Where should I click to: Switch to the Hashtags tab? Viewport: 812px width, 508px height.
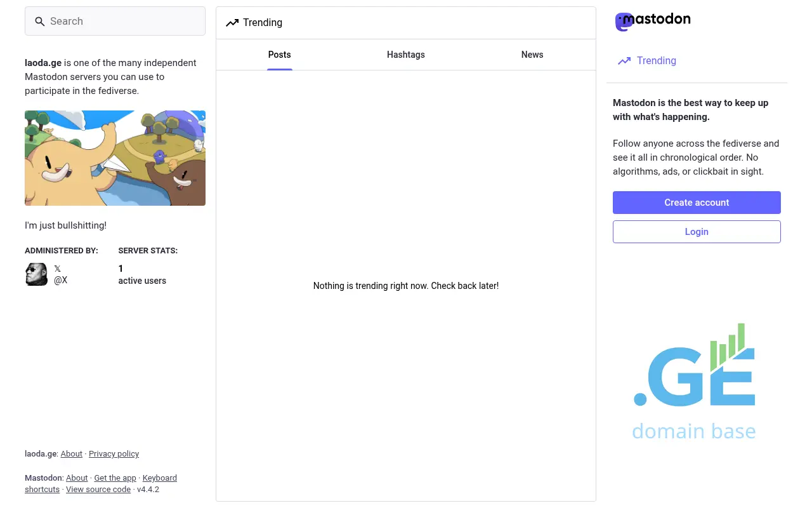click(406, 55)
